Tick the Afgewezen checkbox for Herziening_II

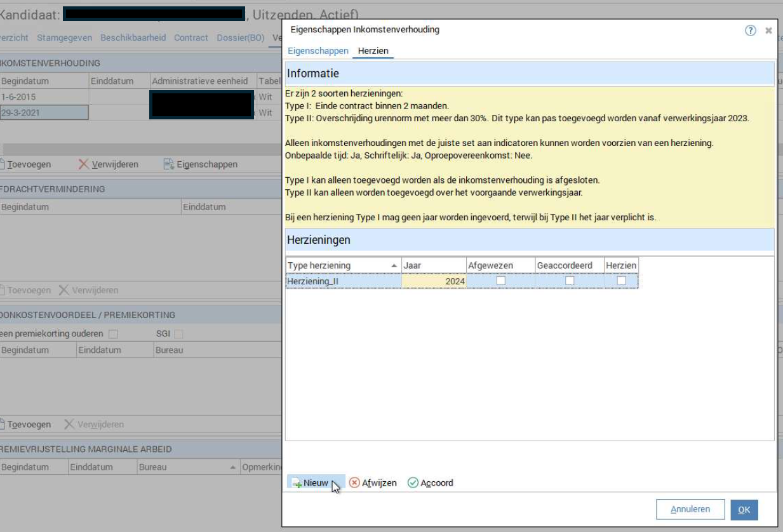click(501, 281)
